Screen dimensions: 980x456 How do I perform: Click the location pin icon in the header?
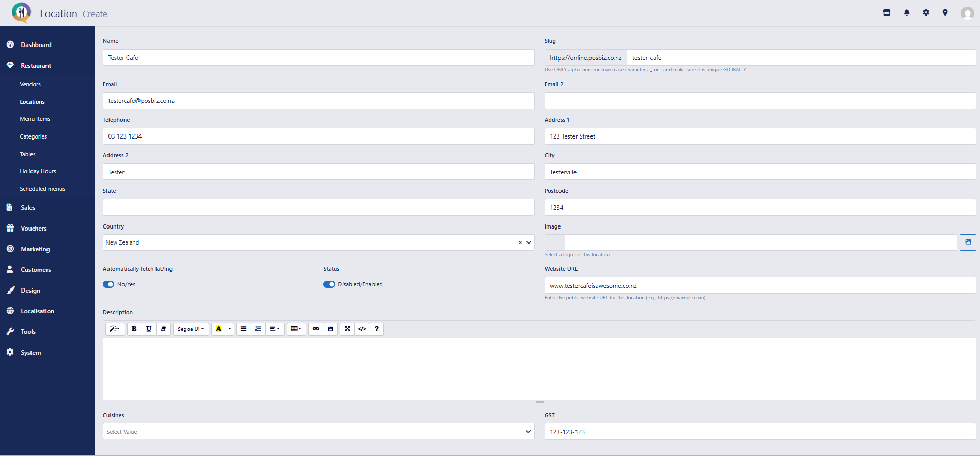click(945, 13)
